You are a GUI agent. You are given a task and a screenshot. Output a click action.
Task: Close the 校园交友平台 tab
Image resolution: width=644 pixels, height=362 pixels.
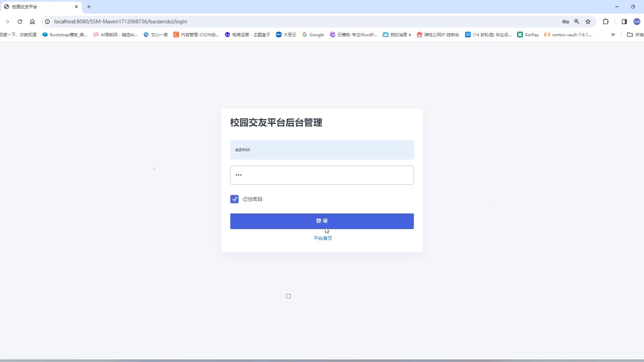76,7
